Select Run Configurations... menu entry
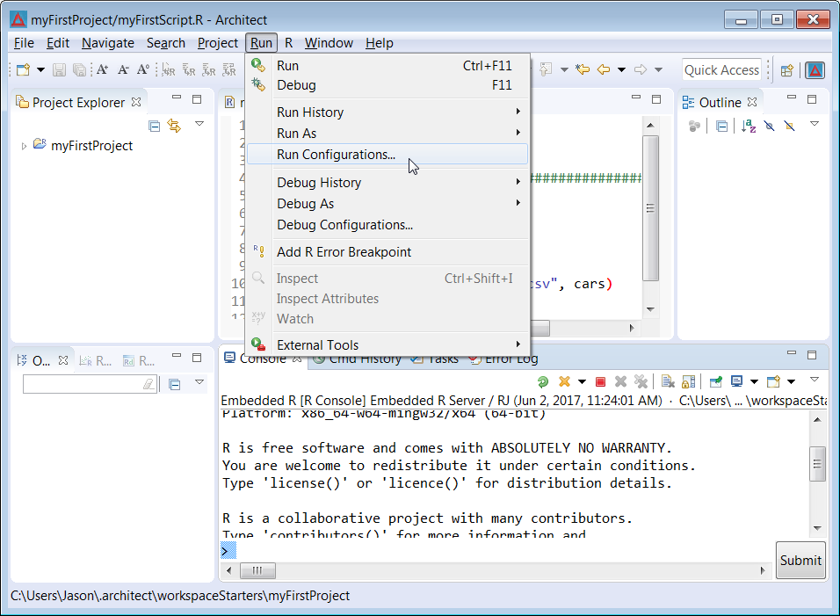Screen dimensions: 840x616 (x=387, y=155)
